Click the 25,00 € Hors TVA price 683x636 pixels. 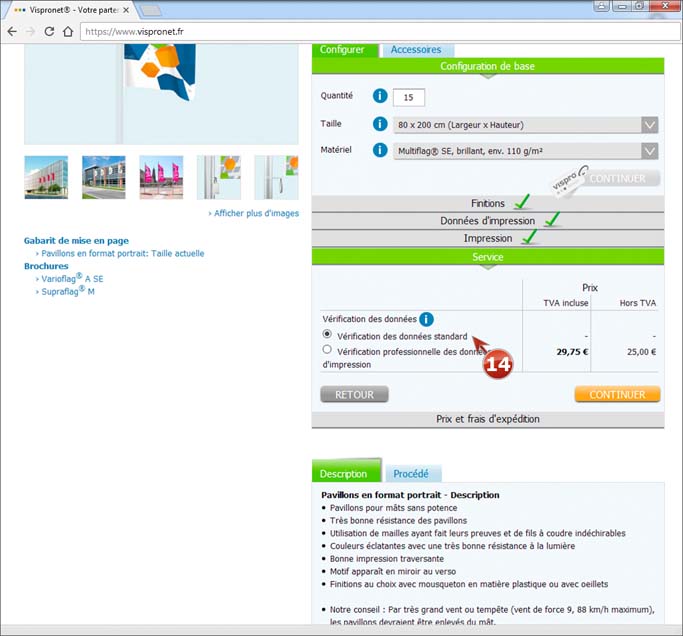[641, 352]
